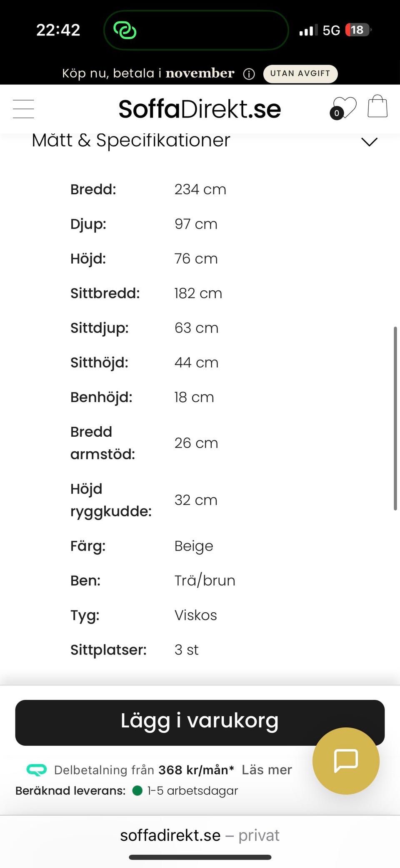
Task: Collapse the Mått & Specifikationer section
Action: [x=369, y=142]
